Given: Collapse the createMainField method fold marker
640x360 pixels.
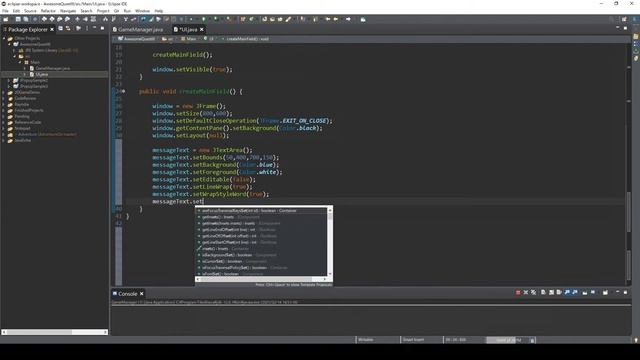Looking at the screenshot, I should click(123, 91).
